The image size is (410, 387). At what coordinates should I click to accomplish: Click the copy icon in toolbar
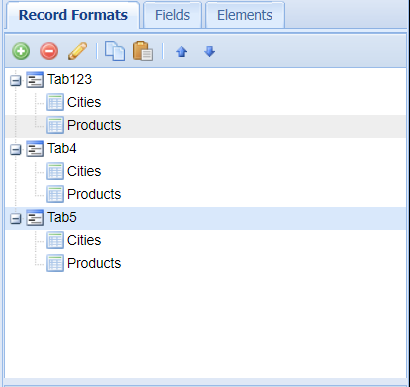pyautogui.click(x=115, y=51)
